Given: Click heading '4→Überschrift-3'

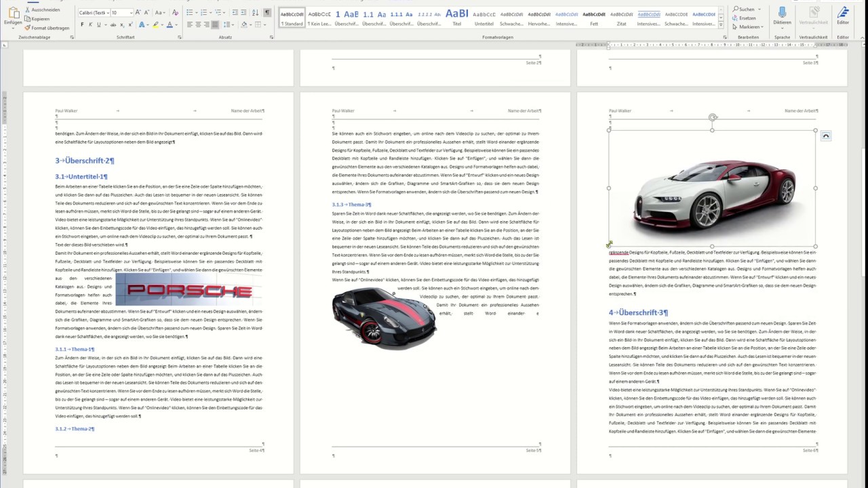Looking at the screenshot, I should pos(638,312).
